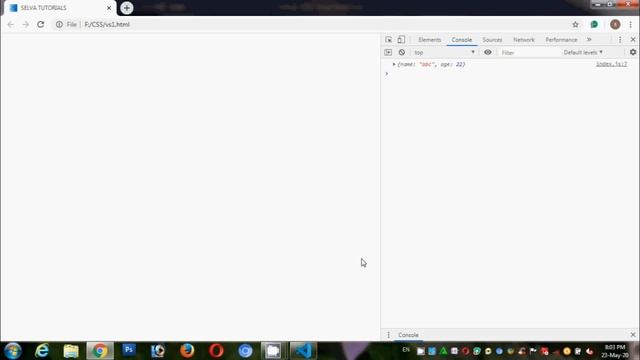
Task: Click the live expression eye icon
Action: click(x=487, y=52)
